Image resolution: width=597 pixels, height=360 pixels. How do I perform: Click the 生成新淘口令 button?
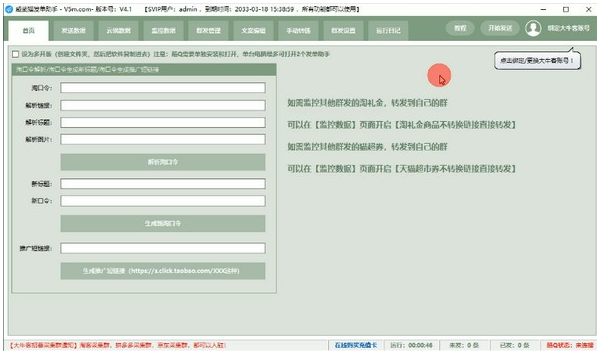click(x=163, y=223)
